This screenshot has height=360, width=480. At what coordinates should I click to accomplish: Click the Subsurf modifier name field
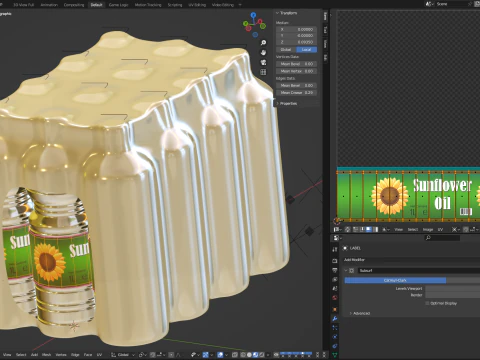click(x=419, y=270)
